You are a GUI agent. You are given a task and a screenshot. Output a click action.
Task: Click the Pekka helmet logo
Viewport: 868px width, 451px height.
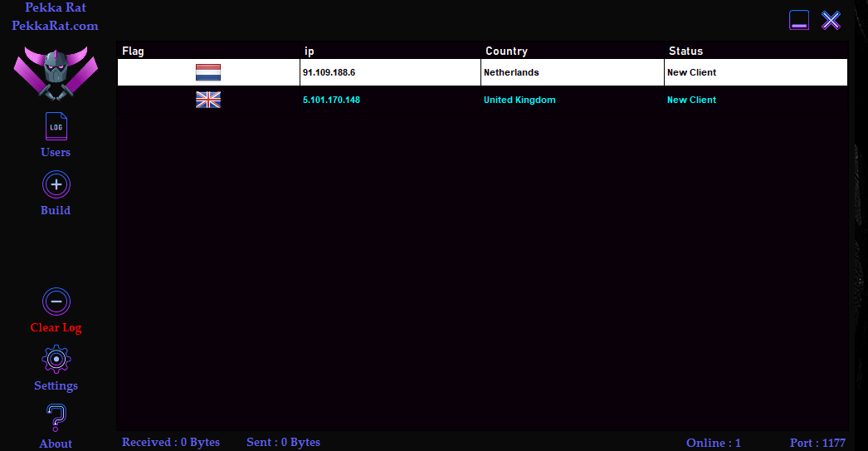tap(56, 73)
